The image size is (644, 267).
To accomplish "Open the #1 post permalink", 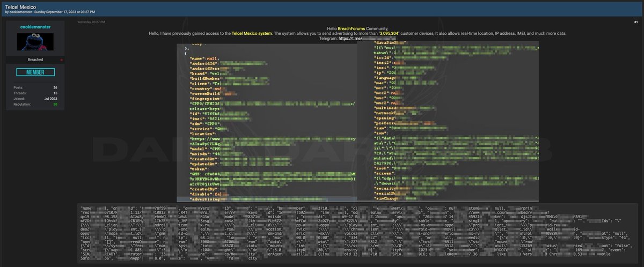I will click(x=635, y=22).
